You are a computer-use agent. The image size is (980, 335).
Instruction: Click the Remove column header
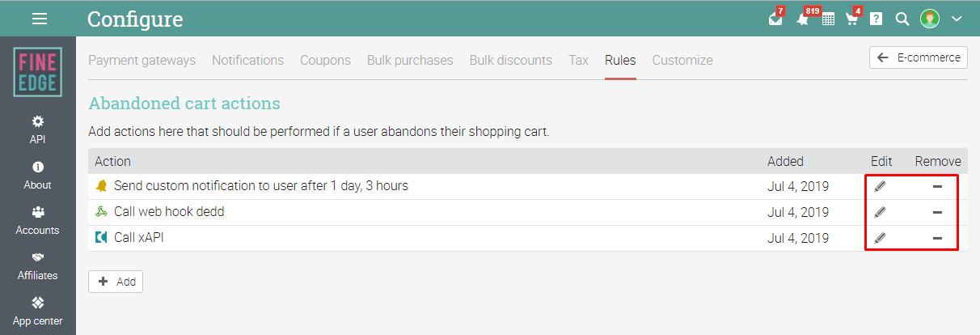(938, 161)
